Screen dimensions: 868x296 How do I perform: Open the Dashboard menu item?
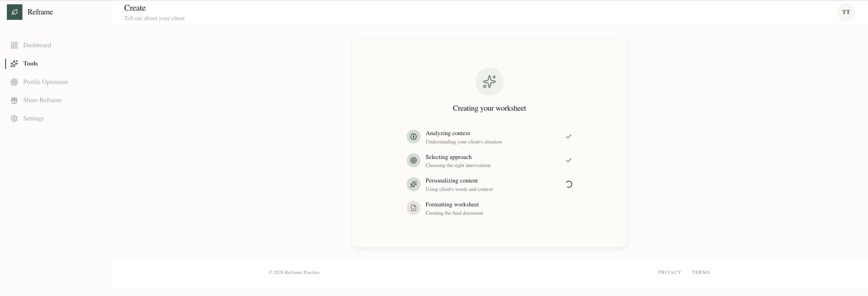pos(37,45)
